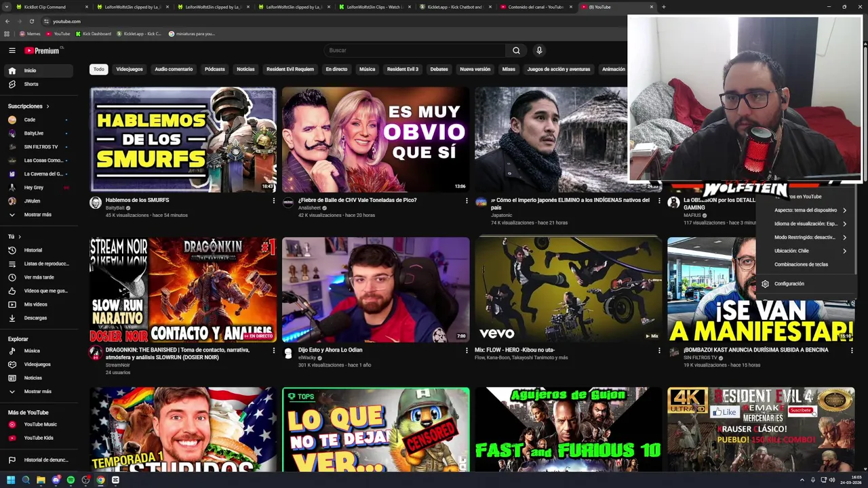Open Música under Explorar

tap(39, 351)
